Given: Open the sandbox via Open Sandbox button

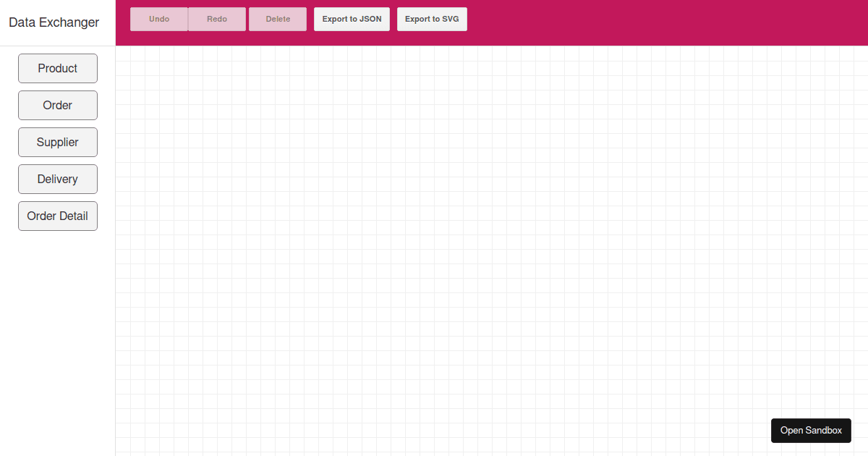Looking at the screenshot, I should [811, 430].
